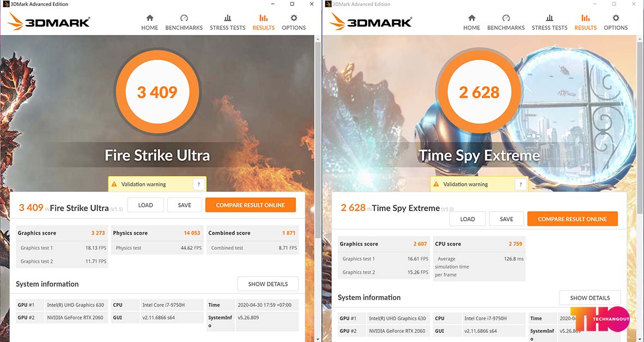Screen dimensions: 644x342
Task: Show system details in the Time Spy window
Action: pos(590,298)
